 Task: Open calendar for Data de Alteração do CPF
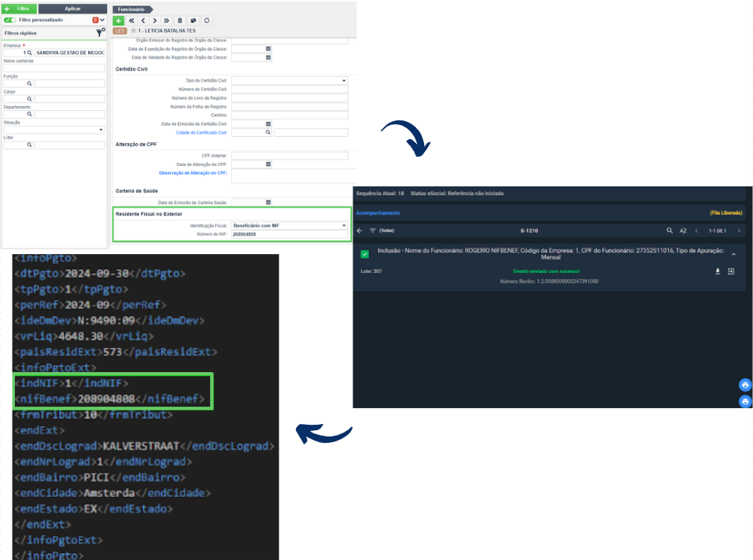[268, 164]
